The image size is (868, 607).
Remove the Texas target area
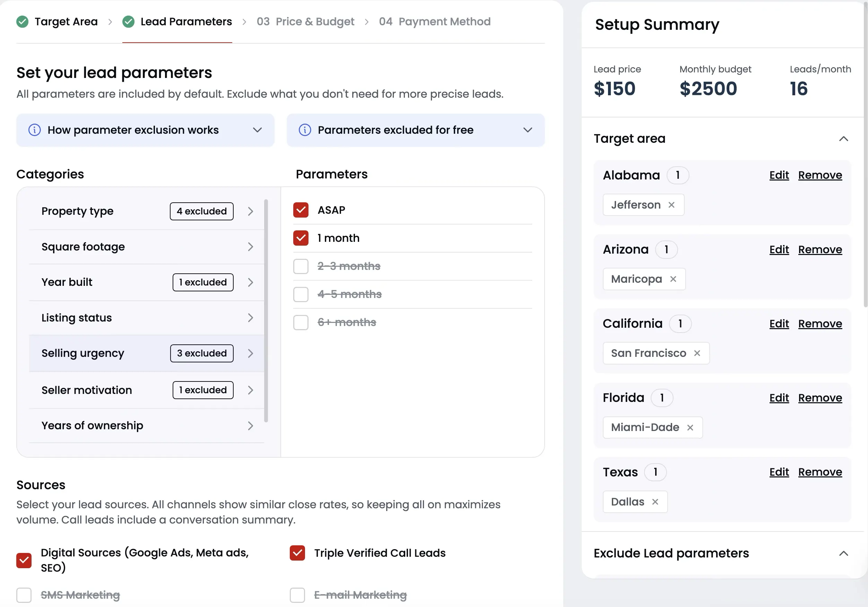pos(820,472)
